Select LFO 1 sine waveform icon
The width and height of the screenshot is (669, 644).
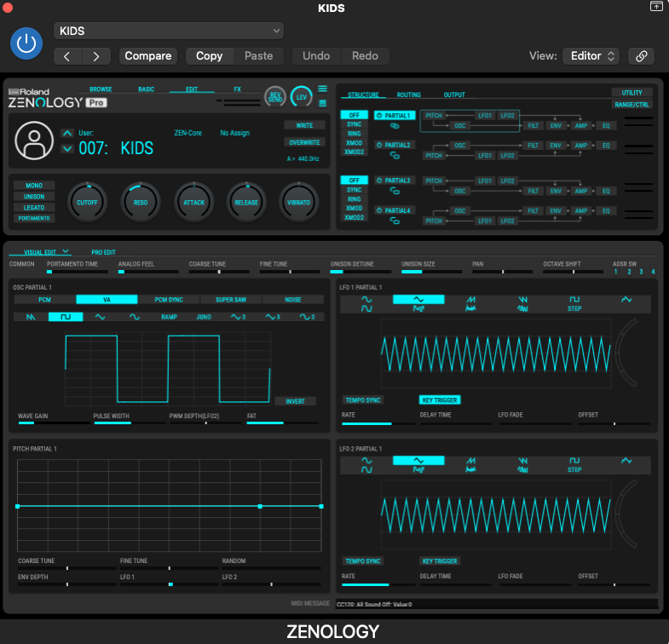pyautogui.click(x=366, y=299)
